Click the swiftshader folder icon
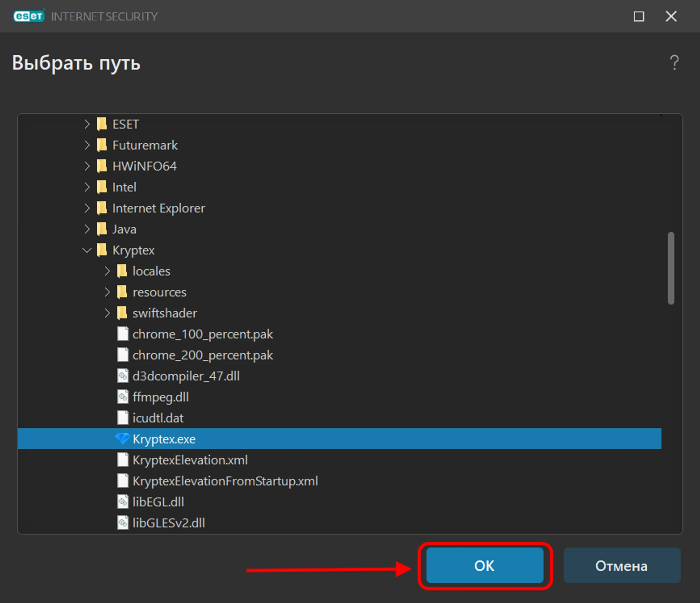The width and height of the screenshot is (700, 603). [122, 313]
